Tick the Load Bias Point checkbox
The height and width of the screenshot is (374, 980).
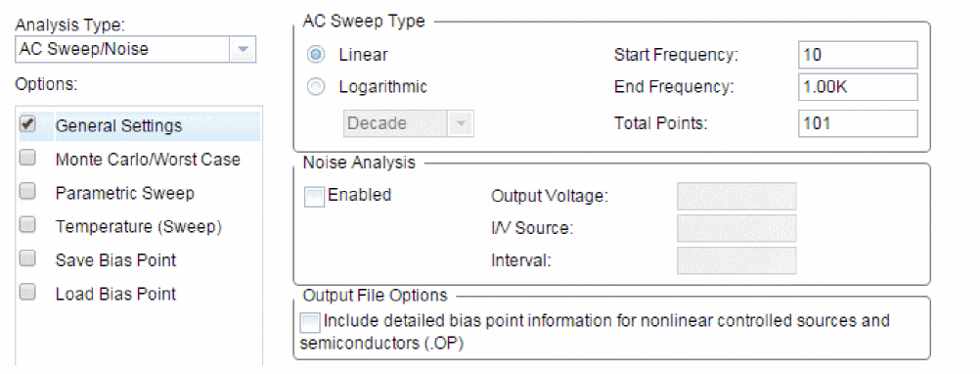tap(26, 293)
